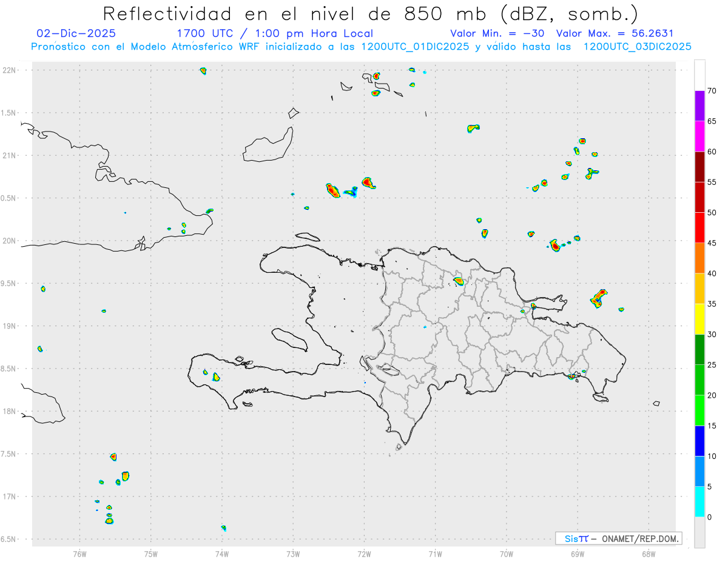The height and width of the screenshot is (562, 728).
Task: Select the yellow 30–35 dBZ colorbar segment
Action: (x=699, y=319)
